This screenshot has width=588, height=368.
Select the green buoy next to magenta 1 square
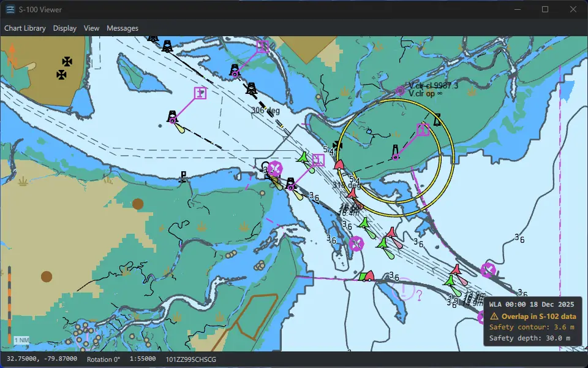(x=303, y=158)
